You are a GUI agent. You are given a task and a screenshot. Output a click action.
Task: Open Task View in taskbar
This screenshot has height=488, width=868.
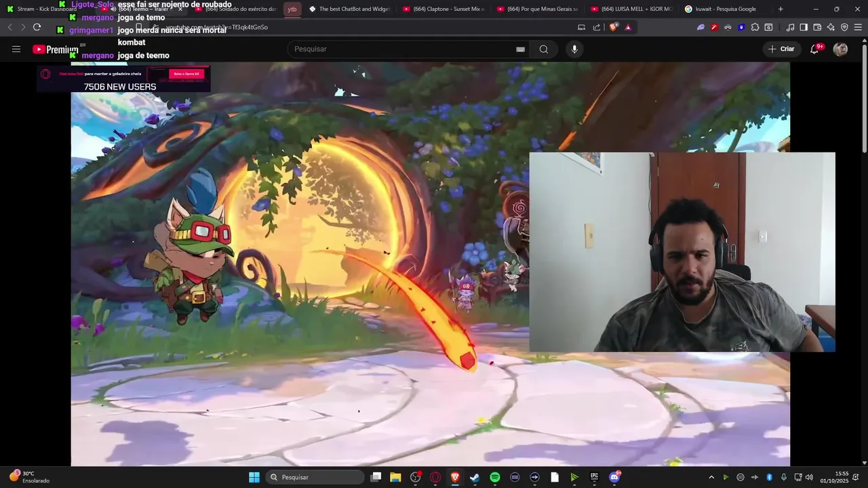tap(376, 477)
